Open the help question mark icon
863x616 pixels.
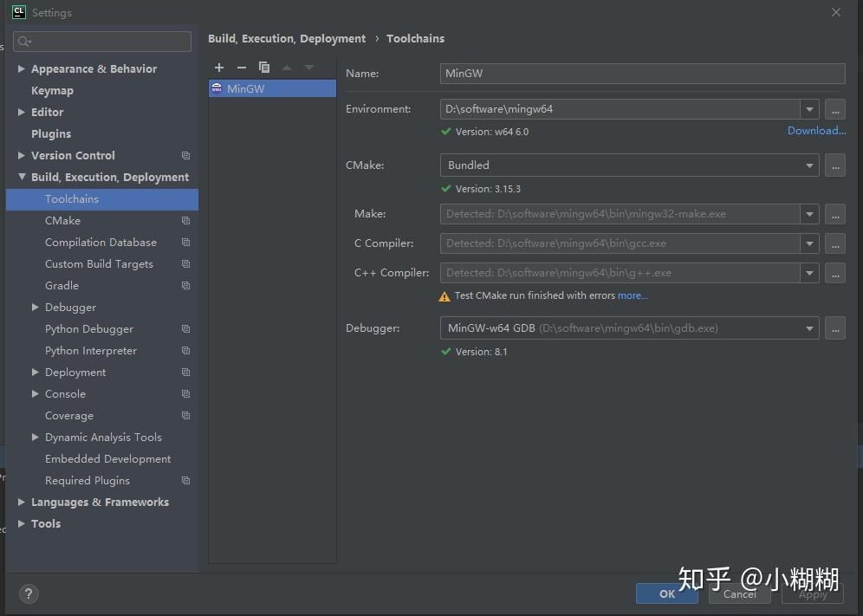[29, 593]
